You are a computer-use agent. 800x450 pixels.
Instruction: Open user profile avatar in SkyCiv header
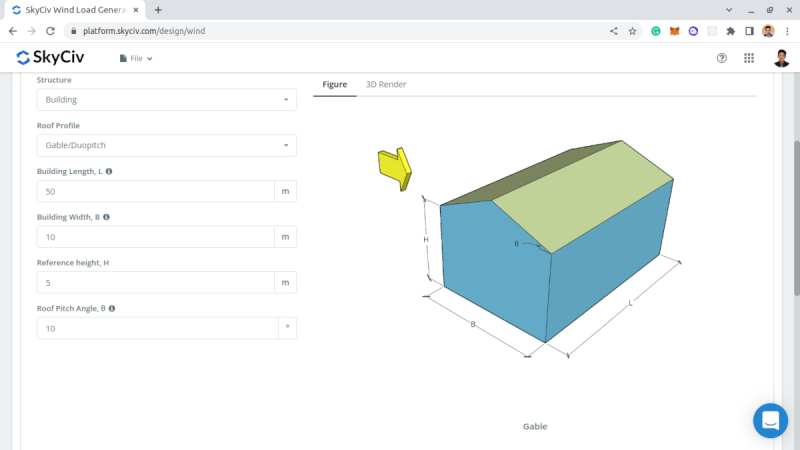781,58
